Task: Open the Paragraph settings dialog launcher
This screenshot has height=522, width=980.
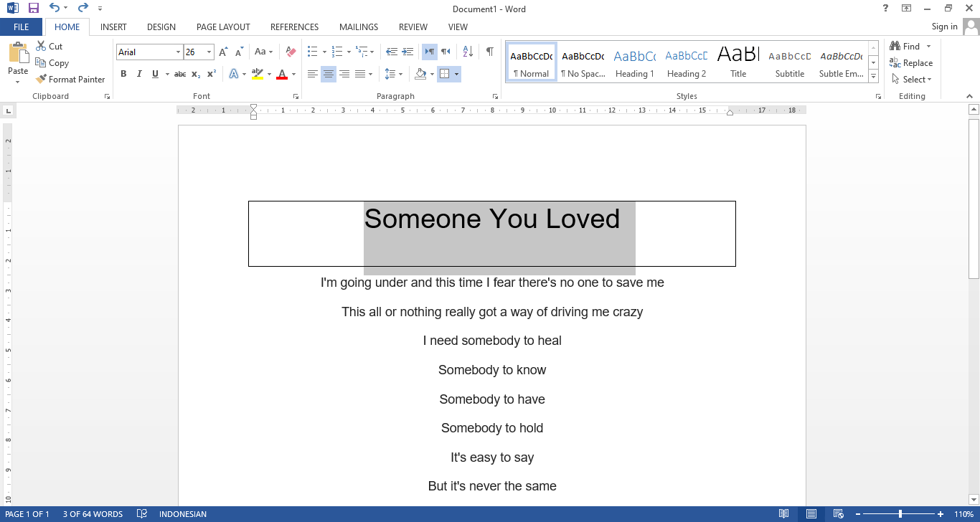Action: pyautogui.click(x=495, y=96)
